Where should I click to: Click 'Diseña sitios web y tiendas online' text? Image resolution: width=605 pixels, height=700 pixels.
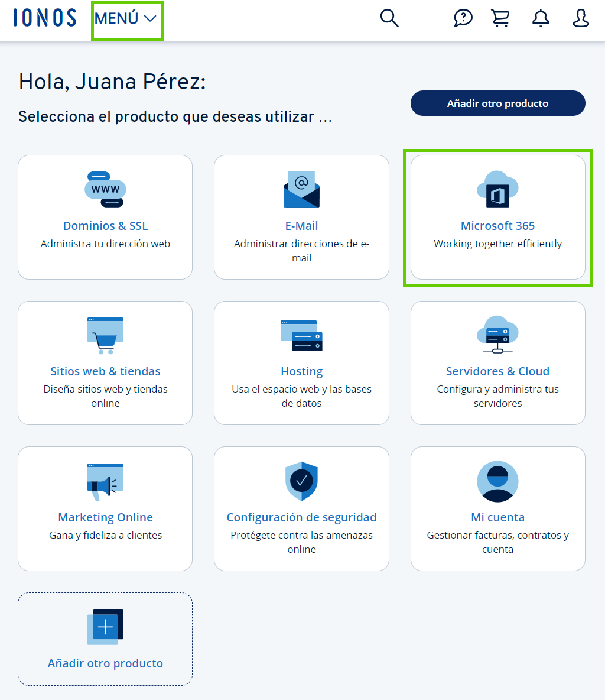105,396
